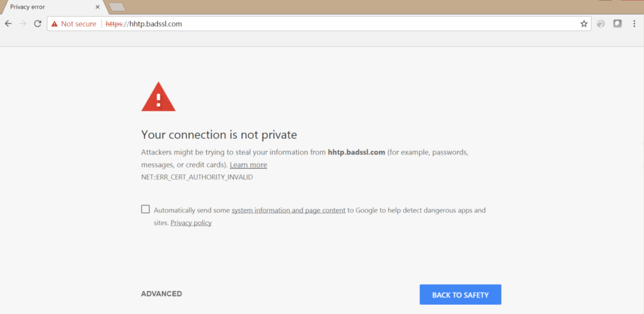The width and height of the screenshot is (644, 314).
Task: Open the Privacy policy link
Action: point(191,222)
